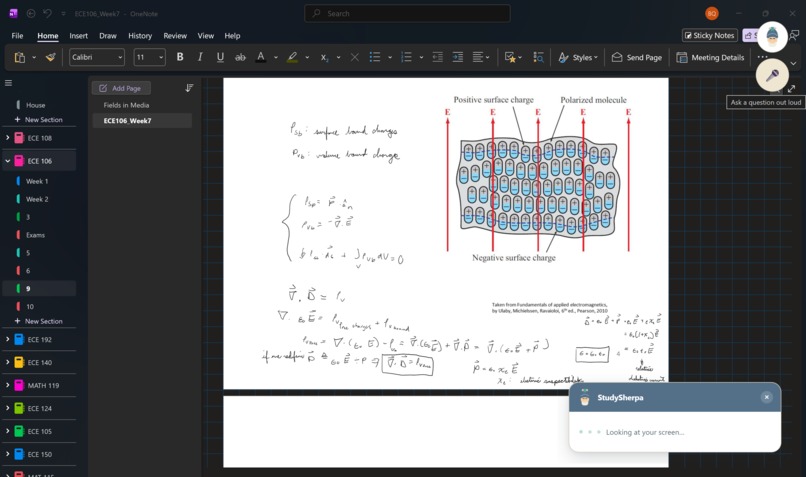Apply the text highlight color marker

pos(292,57)
